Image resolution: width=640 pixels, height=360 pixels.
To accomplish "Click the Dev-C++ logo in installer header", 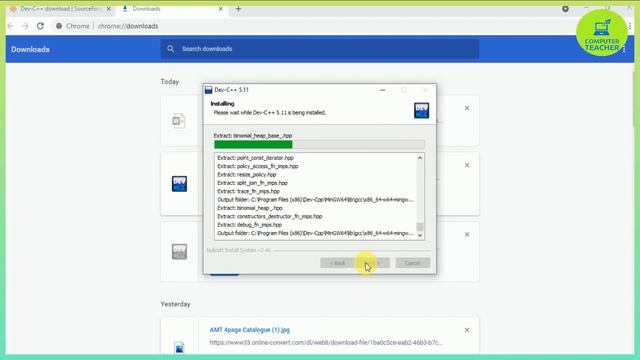I will [x=422, y=111].
